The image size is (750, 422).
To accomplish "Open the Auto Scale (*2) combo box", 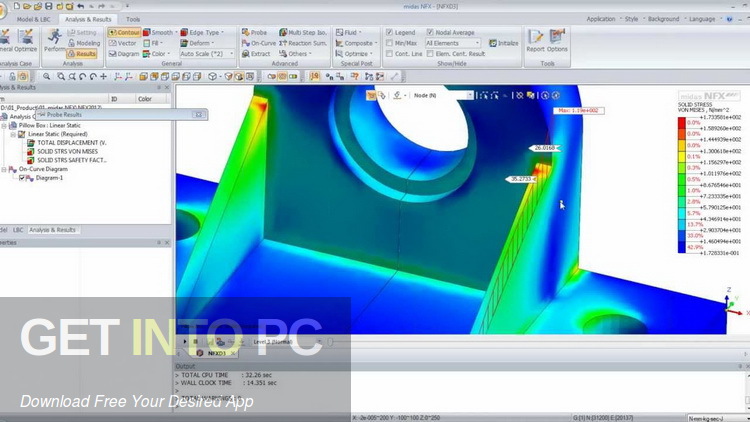I will click(207, 54).
